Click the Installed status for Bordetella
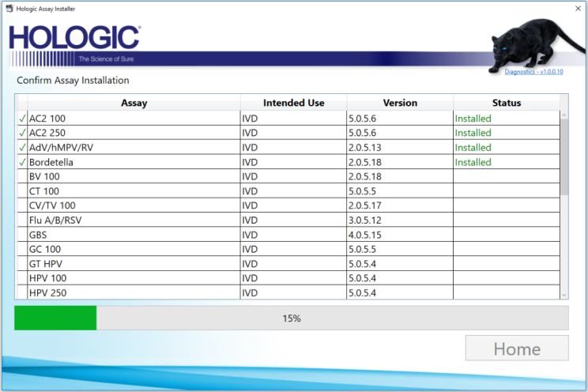The height and width of the screenshot is (392, 588). 473,162
